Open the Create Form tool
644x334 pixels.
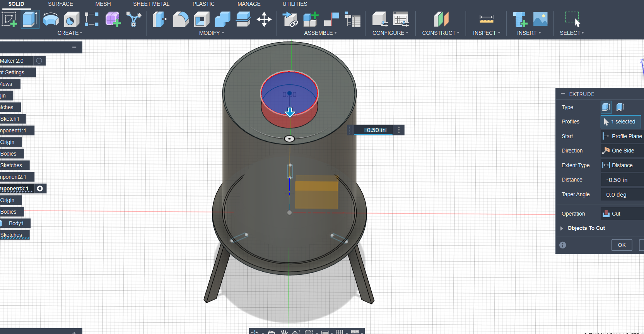[113, 19]
